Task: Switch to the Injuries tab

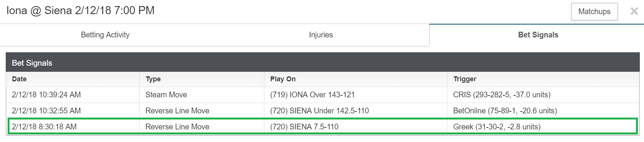Action: tap(321, 35)
